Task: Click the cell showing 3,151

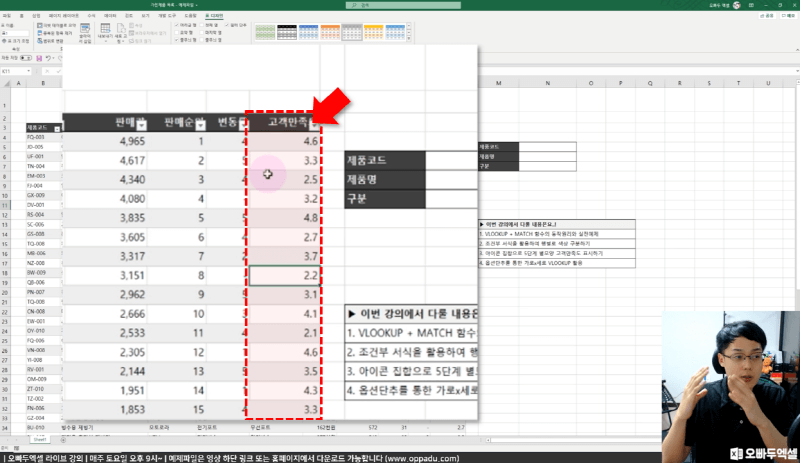Action: tap(133, 276)
